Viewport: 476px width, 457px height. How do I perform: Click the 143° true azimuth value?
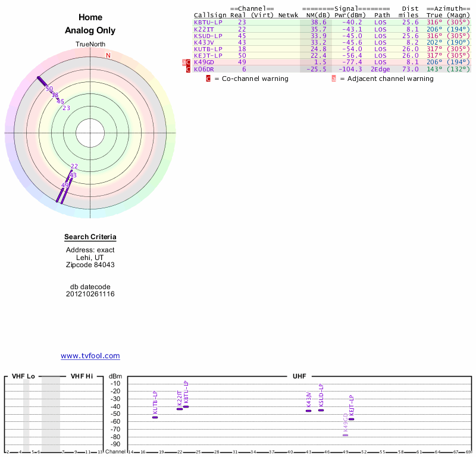coord(434,69)
